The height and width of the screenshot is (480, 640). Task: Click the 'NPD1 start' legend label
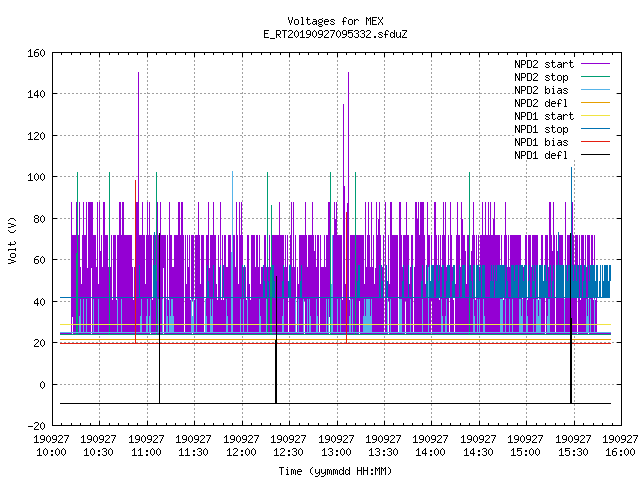point(544,116)
